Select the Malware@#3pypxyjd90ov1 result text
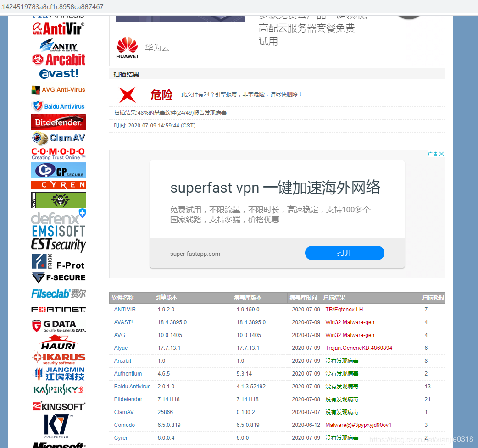Screen dimensions: 478x448 coord(358,425)
